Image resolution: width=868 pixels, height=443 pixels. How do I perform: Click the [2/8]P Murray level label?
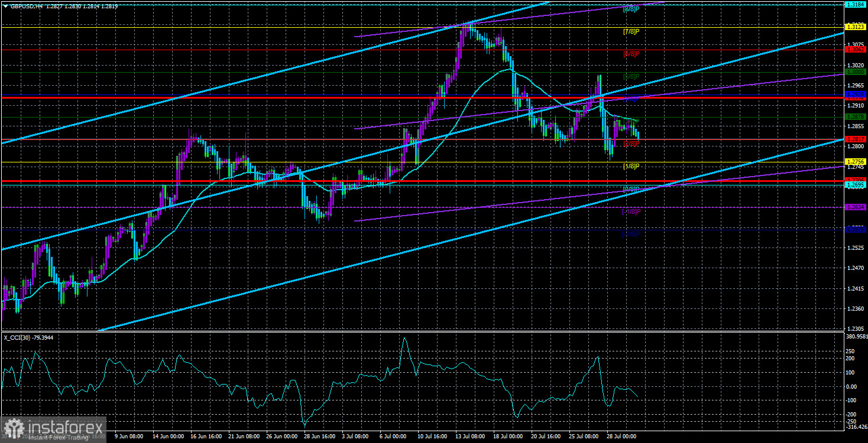[631, 144]
